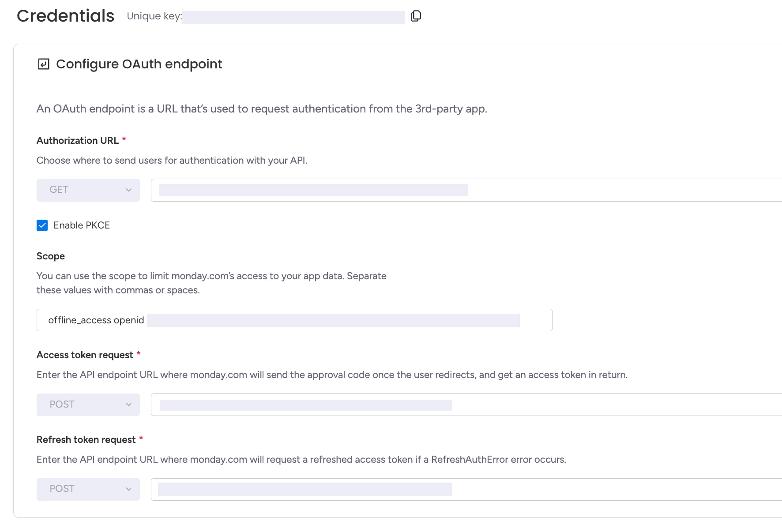Uncheck the Enable PKCE checkbox
Viewport: 782px width, 532px height.
click(42, 225)
